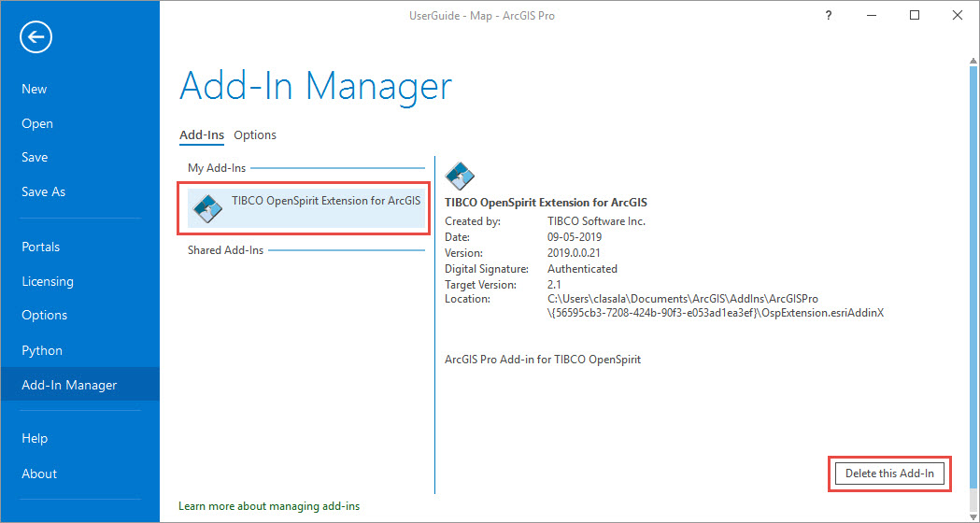This screenshot has width=980, height=523.
Task: Open the Python page
Action: click(x=42, y=350)
